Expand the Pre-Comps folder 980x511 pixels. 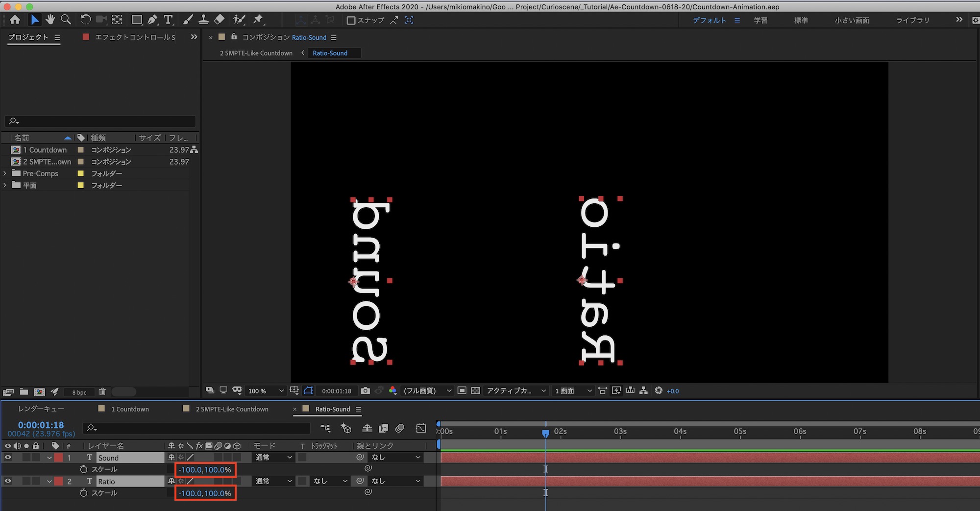click(5, 173)
